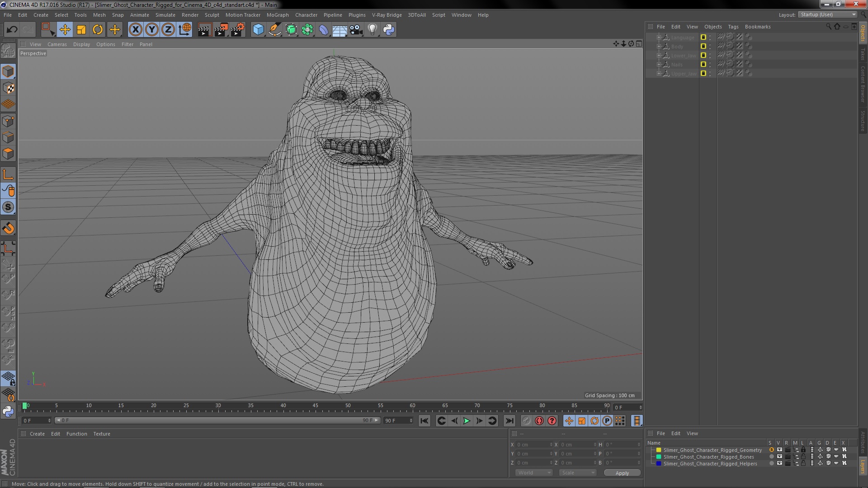Toggle the Z axis lock

click(x=168, y=30)
